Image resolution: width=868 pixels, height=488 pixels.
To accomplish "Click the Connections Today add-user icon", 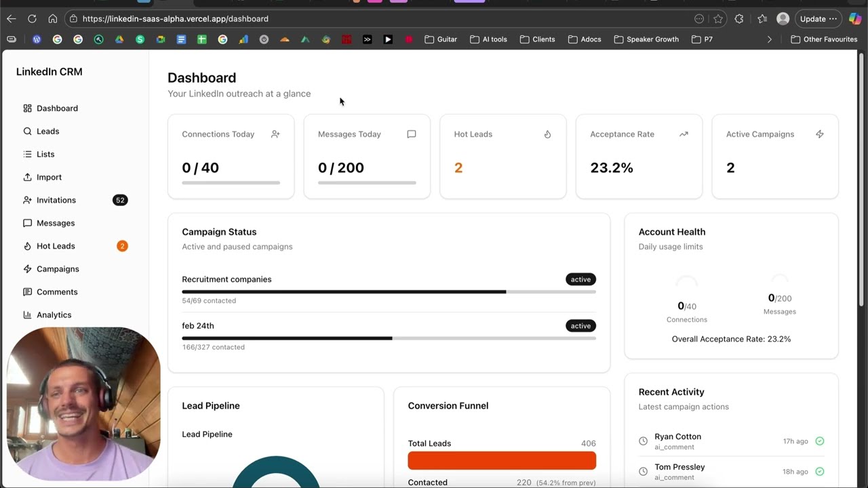I will pyautogui.click(x=275, y=134).
